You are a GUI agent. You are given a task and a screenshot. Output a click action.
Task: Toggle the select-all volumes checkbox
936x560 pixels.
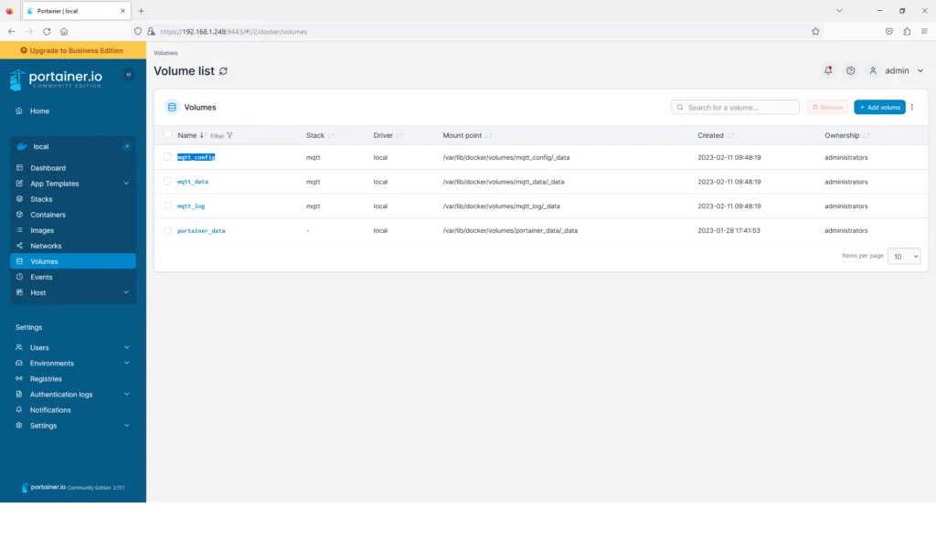[x=167, y=135]
